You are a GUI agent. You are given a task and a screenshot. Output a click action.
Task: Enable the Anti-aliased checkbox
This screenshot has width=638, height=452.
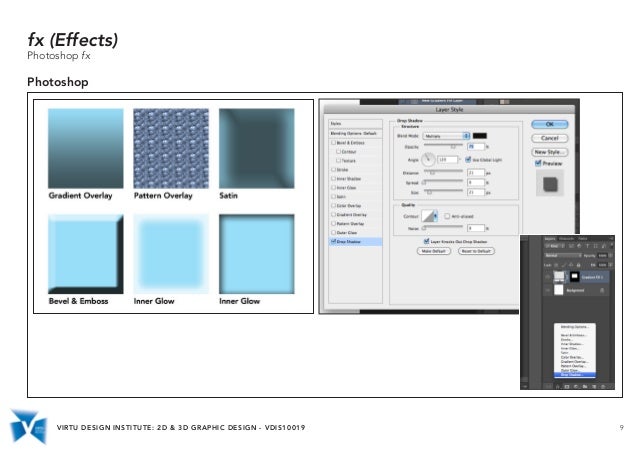coord(447,216)
